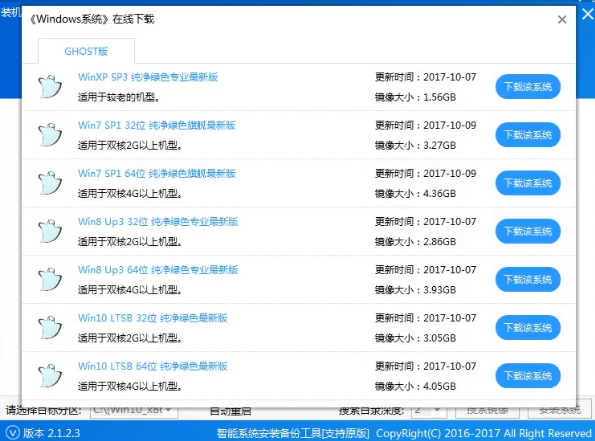Image resolution: width=595 pixels, height=441 pixels.
Task: Click the 版本 2.1.2.3 status text
Action: (x=52, y=433)
